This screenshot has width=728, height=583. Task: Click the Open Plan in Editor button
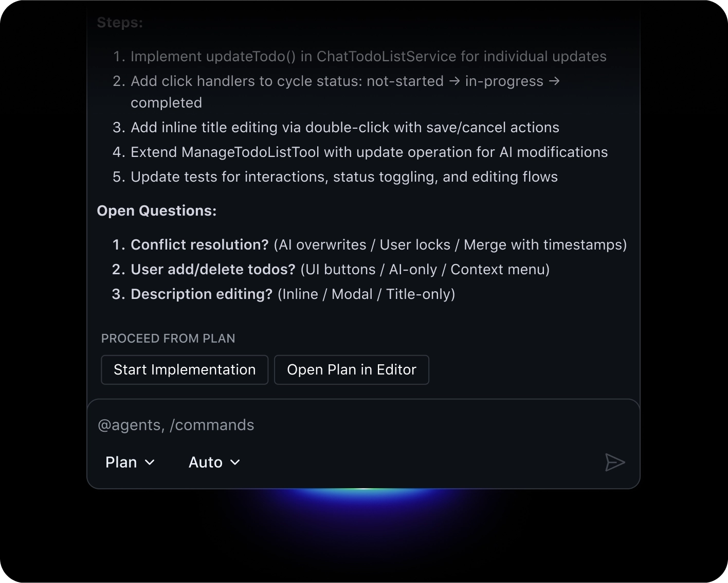352,369
